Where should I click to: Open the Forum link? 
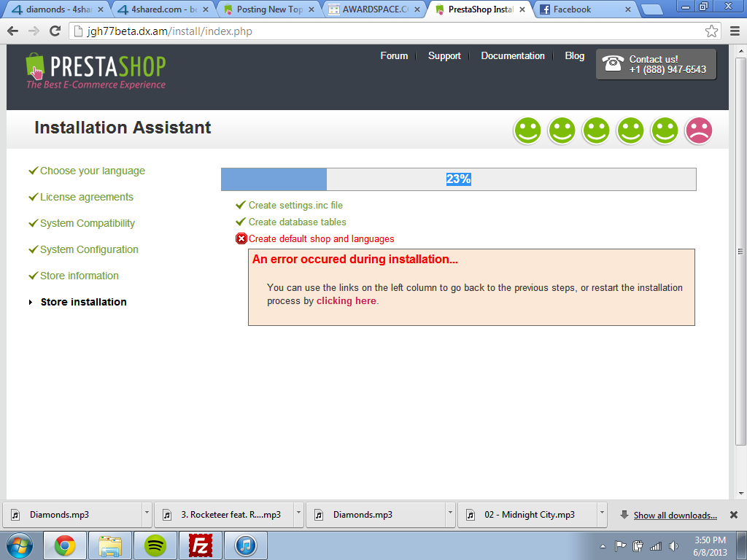(394, 55)
